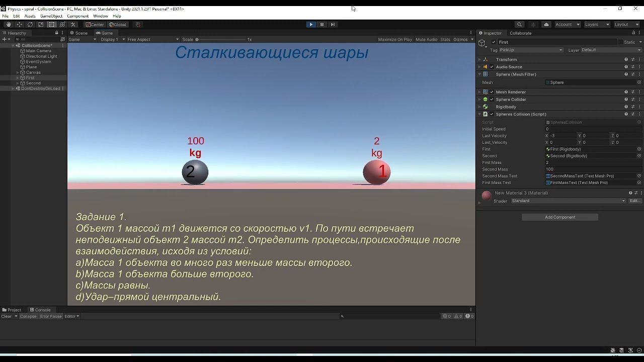Click the Mesh object picker circle
The image size is (644, 362).
[x=639, y=82]
